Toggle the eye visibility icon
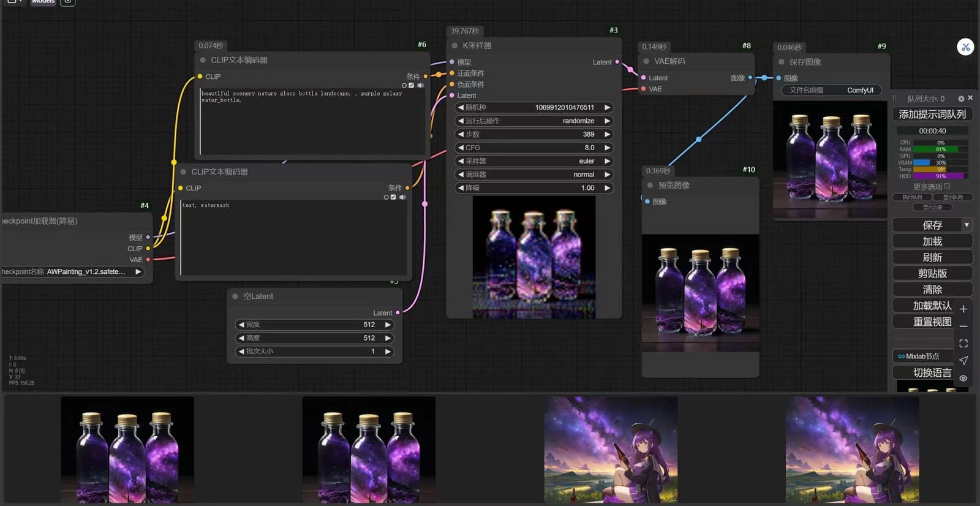Screen dimensions: 980x506 click(963, 379)
